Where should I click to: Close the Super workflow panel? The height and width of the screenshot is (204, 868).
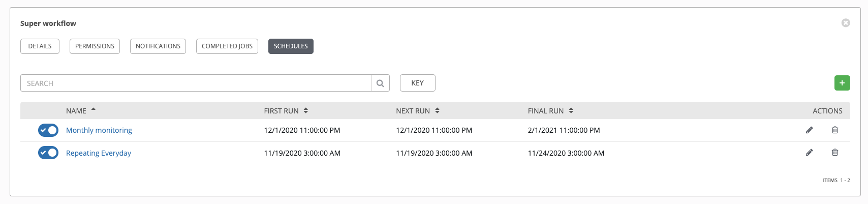[846, 23]
